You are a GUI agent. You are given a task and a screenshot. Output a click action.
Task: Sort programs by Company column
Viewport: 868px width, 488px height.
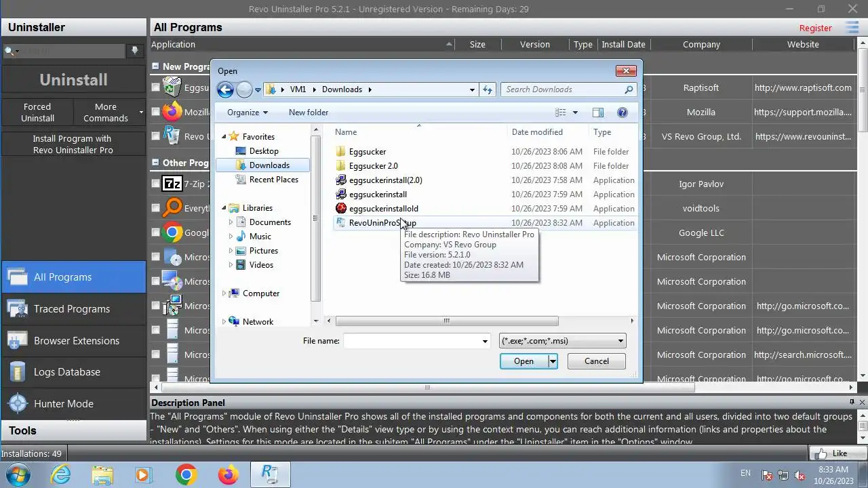(x=701, y=44)
